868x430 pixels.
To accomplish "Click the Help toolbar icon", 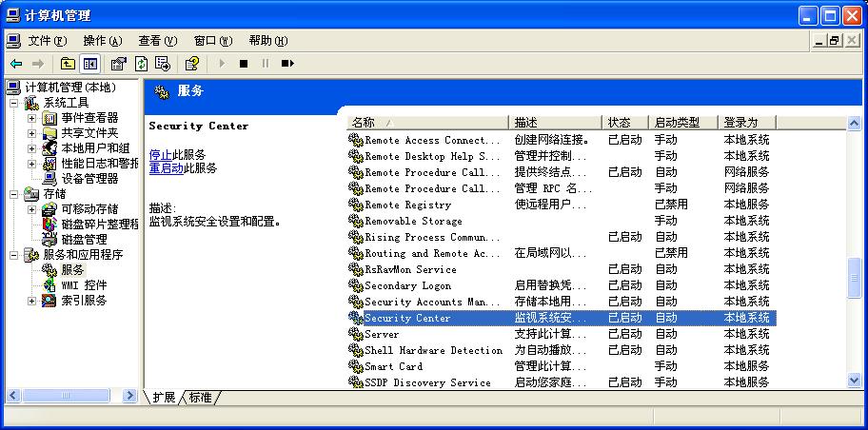I will pyautogui.click(x=192, y=64).
